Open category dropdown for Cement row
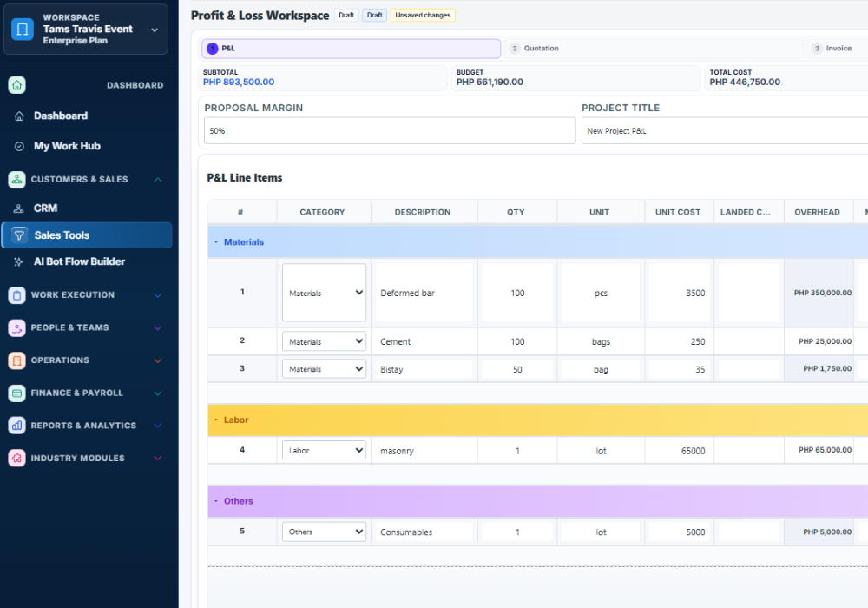 point(325,341)
